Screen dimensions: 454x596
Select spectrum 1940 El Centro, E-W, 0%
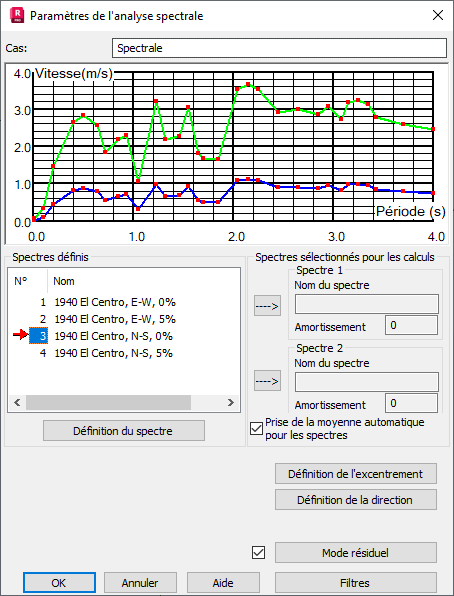pyautogui.click(x=115, y=302)
